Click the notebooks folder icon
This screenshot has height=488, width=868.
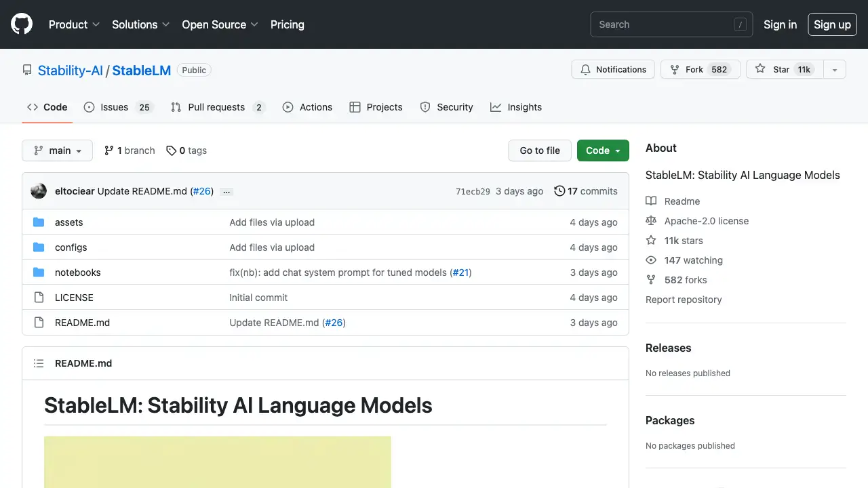tap(39, 272)
